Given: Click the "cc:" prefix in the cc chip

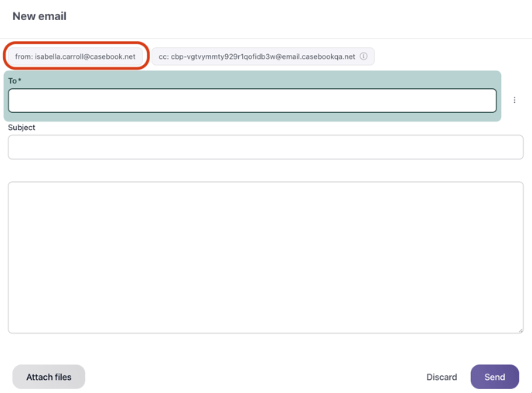Looking at the screenshot, I should tap(163, 56).
